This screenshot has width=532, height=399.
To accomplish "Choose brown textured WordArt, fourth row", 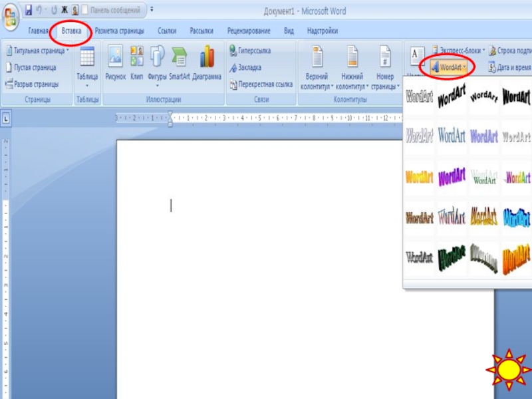I will coord(420,217).
